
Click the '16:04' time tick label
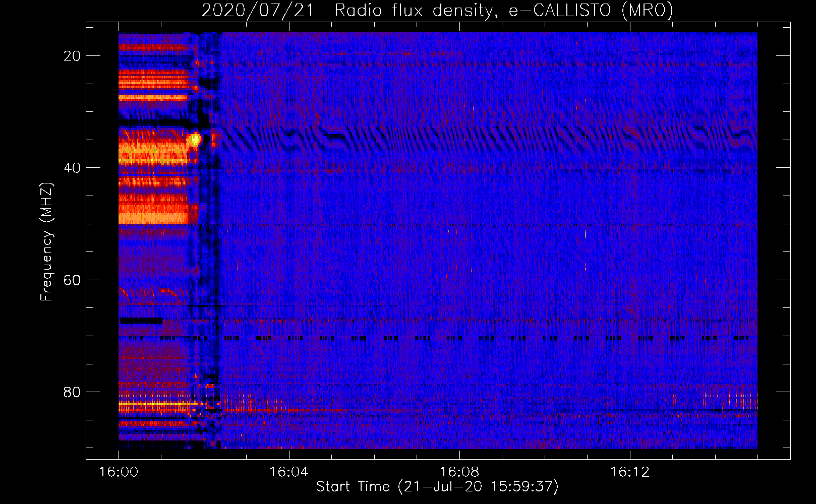(x=288, y=472)
